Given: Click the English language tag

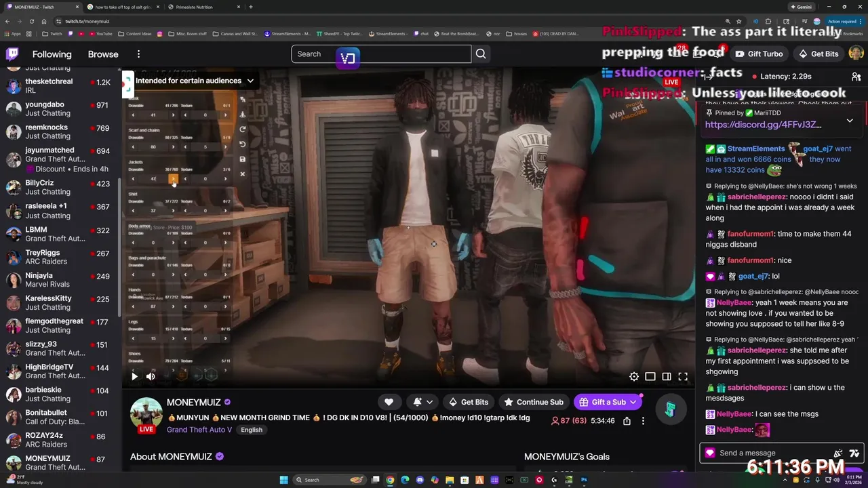Looking at the screenshot, I should coord(252,430).
